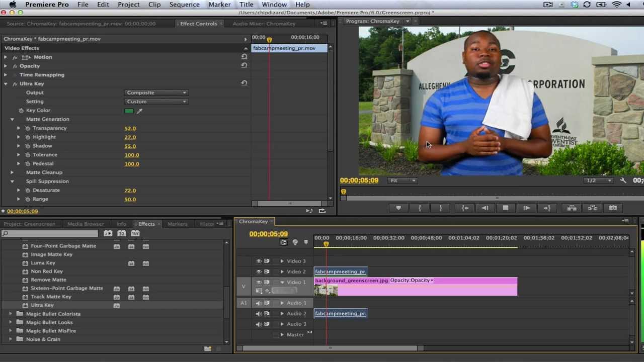Hide the Video 2 track
This screenshot has height=362, width=644.
pyautogui.click(x=259, y=271)
